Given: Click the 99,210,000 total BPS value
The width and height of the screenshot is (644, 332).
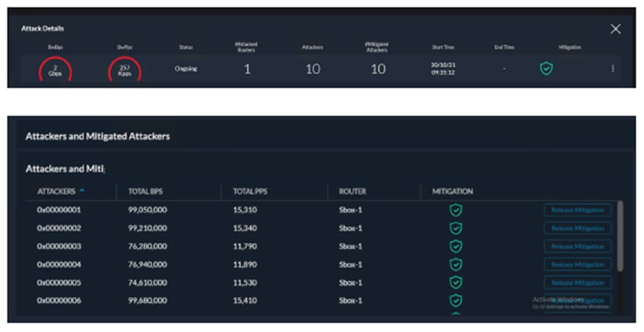Looking at the screenshot, I should (148, 228).
